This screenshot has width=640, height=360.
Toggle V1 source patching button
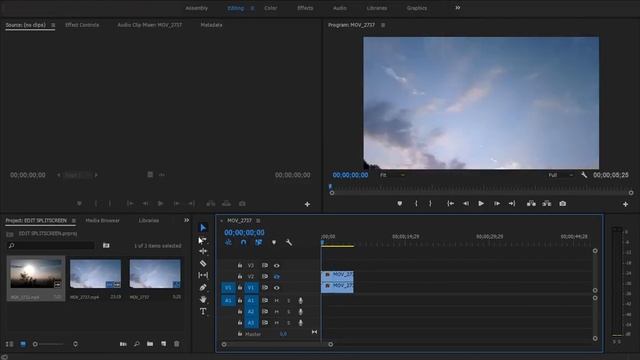(228, 288)
